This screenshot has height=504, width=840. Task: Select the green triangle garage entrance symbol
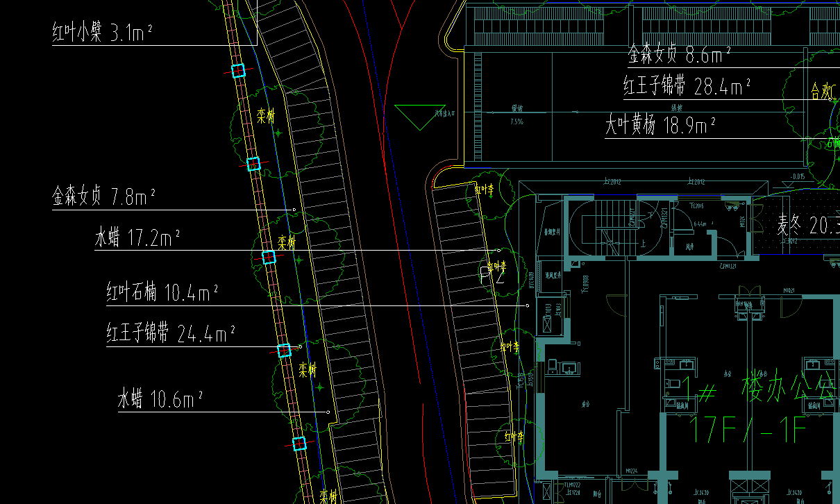click(x=419, y=117)
